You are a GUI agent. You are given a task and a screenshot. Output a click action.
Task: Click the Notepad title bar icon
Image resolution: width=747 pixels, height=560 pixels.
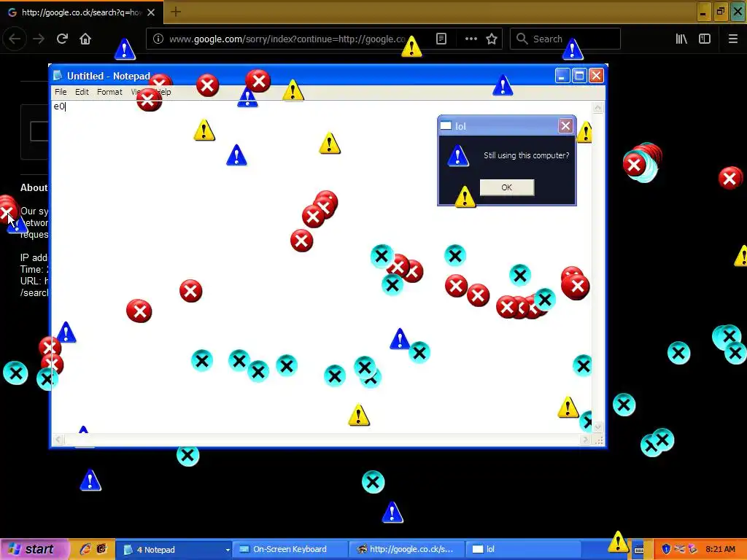pos(58,76)
